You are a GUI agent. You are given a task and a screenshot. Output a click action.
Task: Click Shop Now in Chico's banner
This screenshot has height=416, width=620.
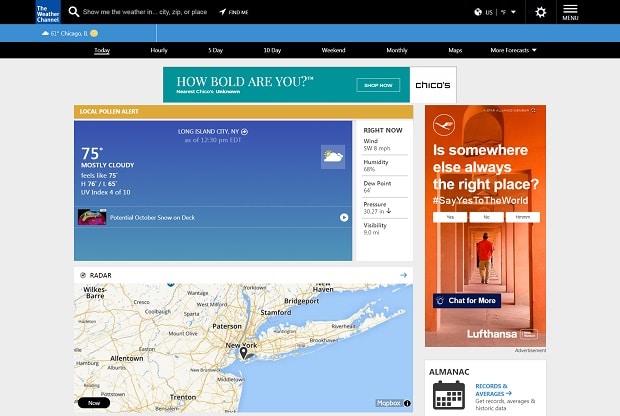[x=378, y=85]
